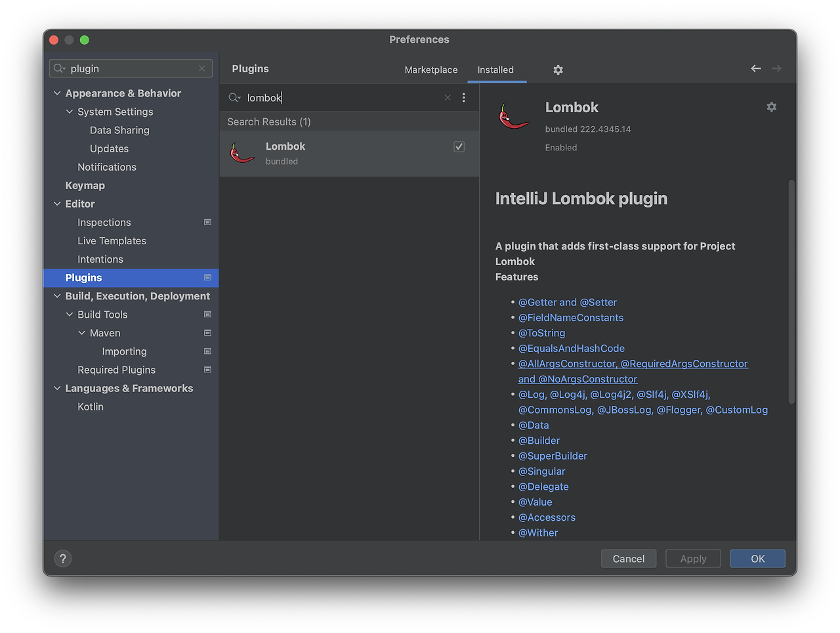Image resolution: width=840 pixels, height=633 pixels.
Task: Open the @Getter and @Setter link
Action: click(x=568, y=302)
